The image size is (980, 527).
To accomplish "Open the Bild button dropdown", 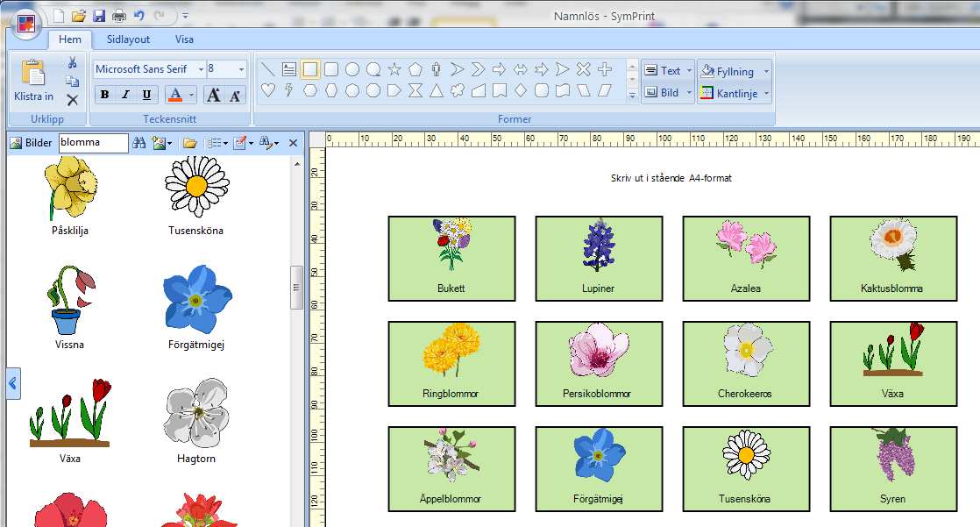I will [689, 93].
